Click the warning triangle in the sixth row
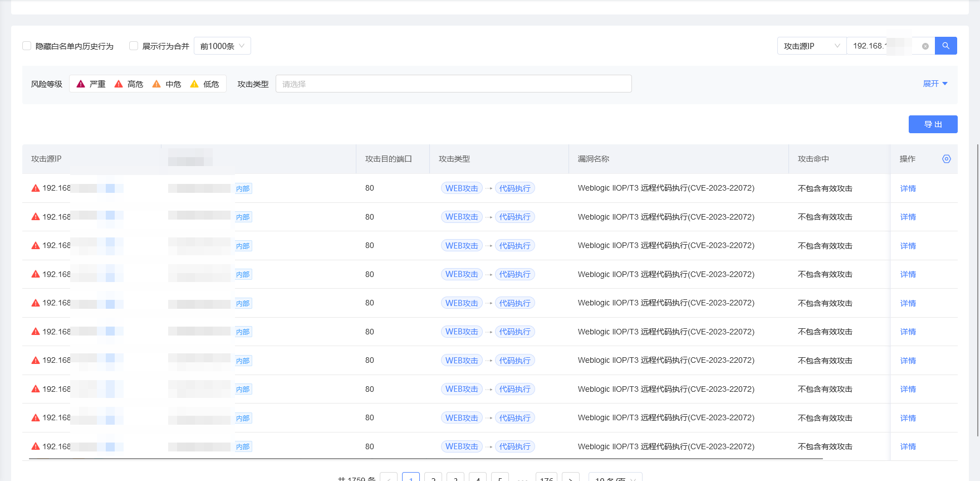 36,332
